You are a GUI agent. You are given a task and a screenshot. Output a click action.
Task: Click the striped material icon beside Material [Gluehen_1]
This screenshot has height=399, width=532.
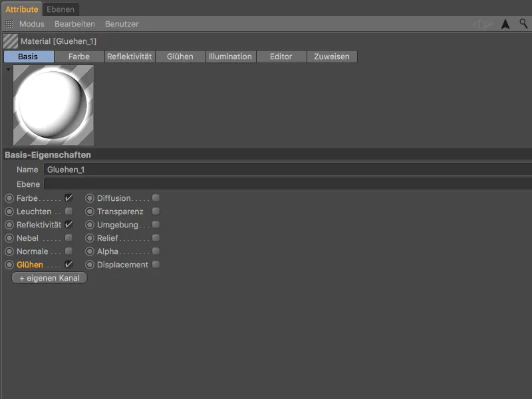pos(11,41)
